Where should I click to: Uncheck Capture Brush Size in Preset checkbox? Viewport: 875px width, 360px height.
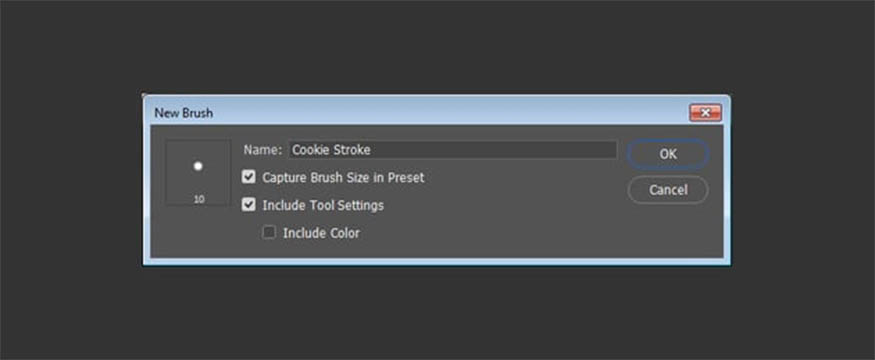(x=249, y=177)
